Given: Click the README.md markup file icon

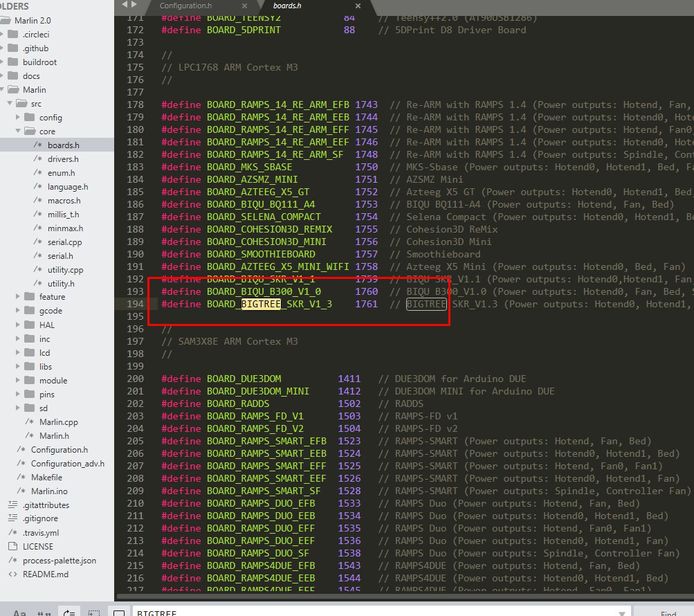Looking at the screenshot, I should click(13, 574).
